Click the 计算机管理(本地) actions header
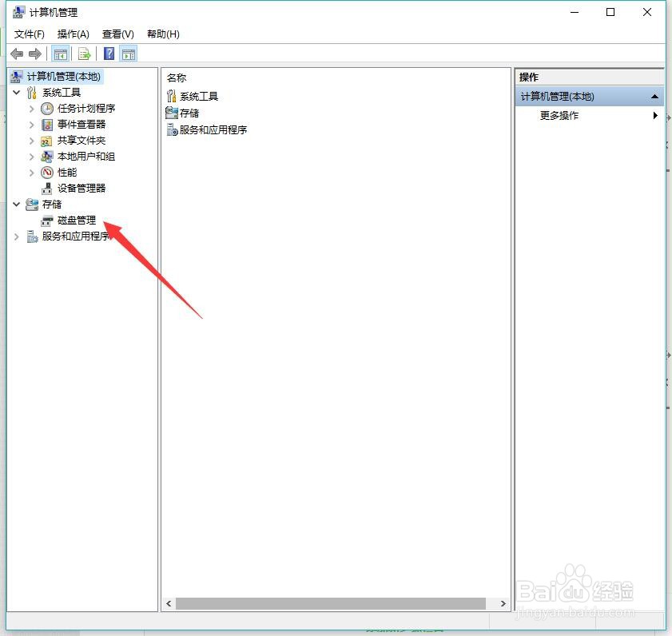Screen dimensions: 672x636 589,97
